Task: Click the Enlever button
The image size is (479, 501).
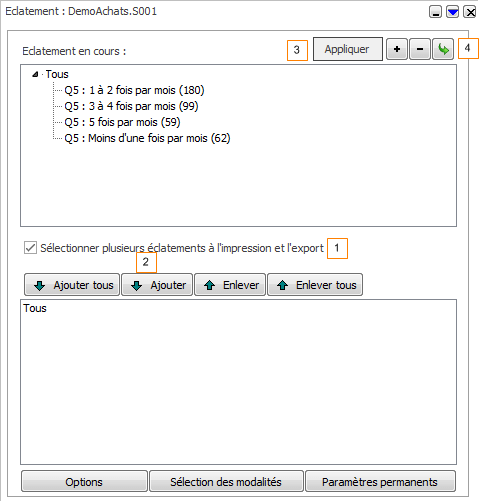Action: click(230, 285)
